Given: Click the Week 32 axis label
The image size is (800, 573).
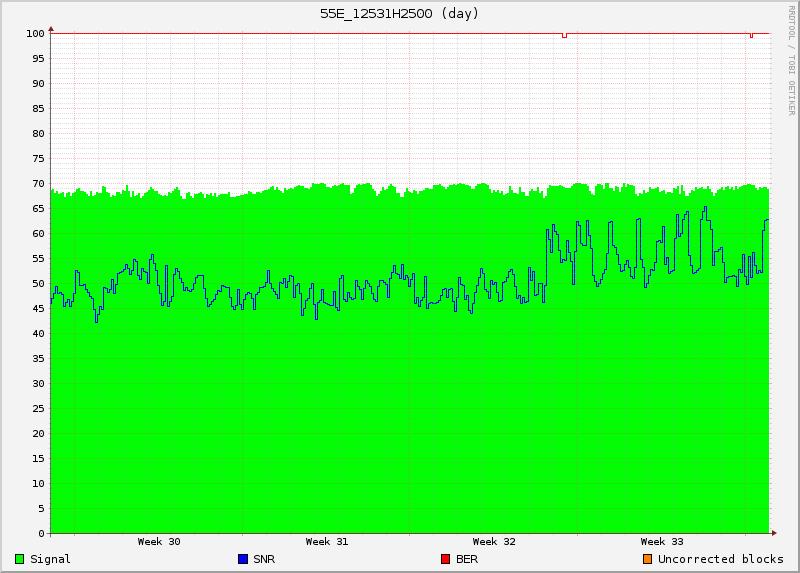Looking at the screenshot, I should coord(494,542).
